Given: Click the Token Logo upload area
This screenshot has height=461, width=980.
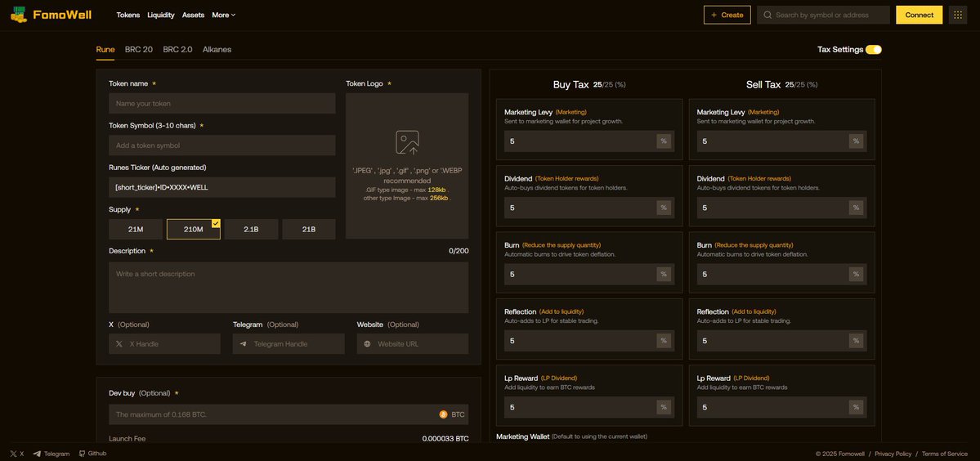Looking at the screenshot, I should point(407,166).
